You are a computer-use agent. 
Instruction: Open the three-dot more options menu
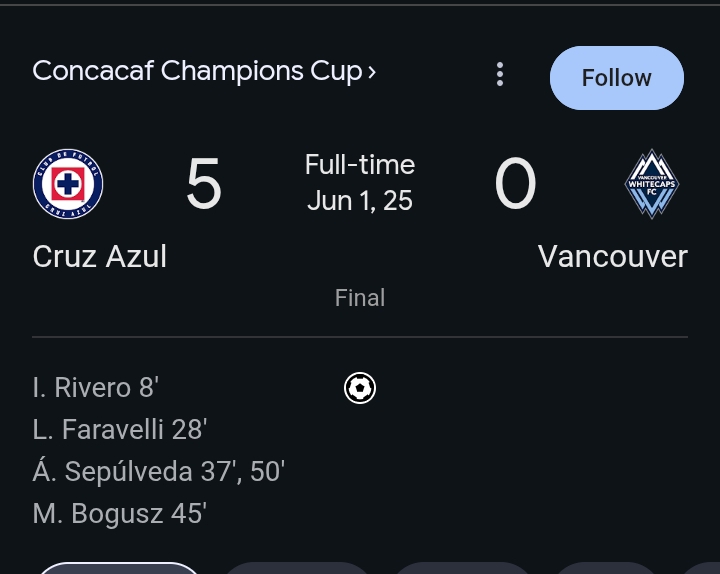click(500, 74)
